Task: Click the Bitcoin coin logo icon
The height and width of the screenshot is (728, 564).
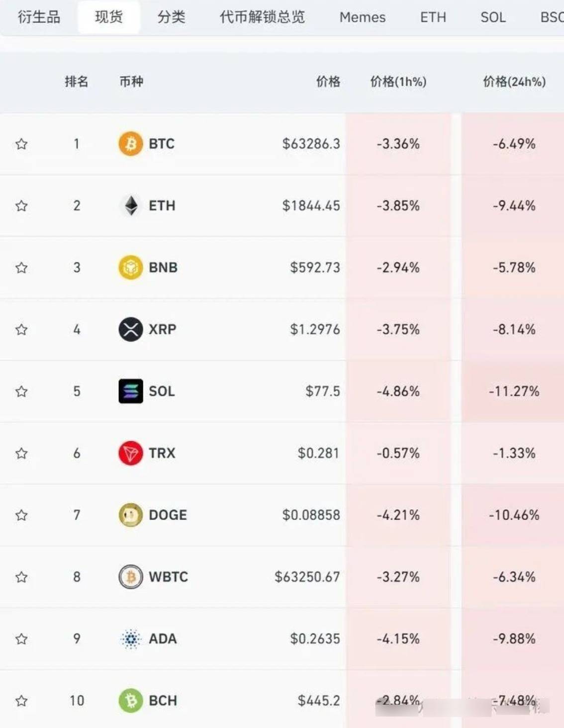Action: coord(130,144)
